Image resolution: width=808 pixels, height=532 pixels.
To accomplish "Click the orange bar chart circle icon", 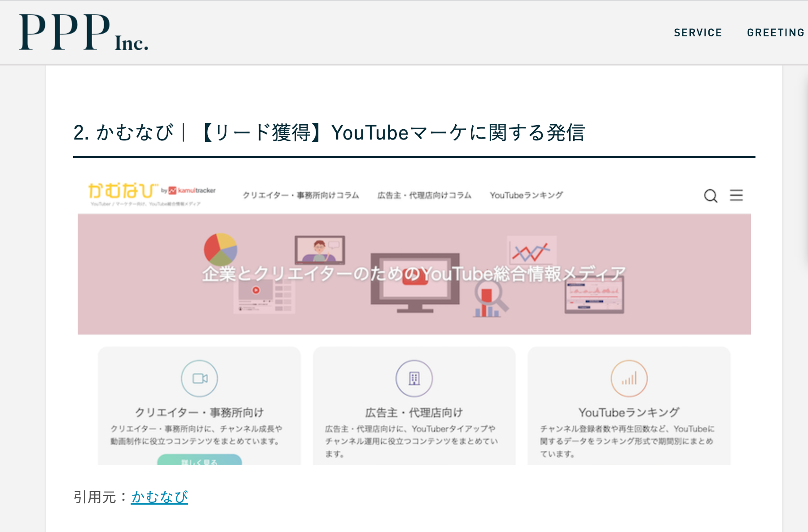I will coord(629,379).
